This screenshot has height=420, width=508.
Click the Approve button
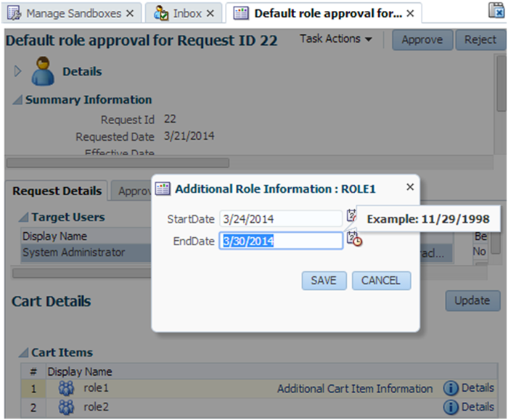point(422,39)
